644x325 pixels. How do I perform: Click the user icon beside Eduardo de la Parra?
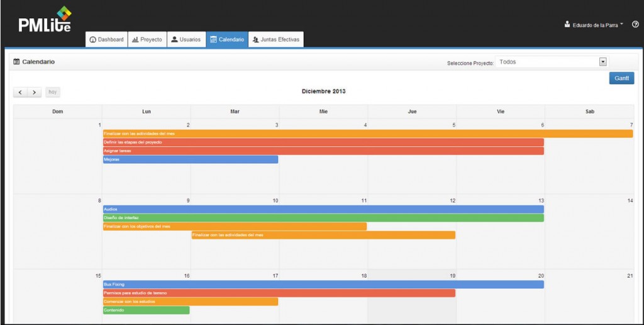[x=567, y=25]
